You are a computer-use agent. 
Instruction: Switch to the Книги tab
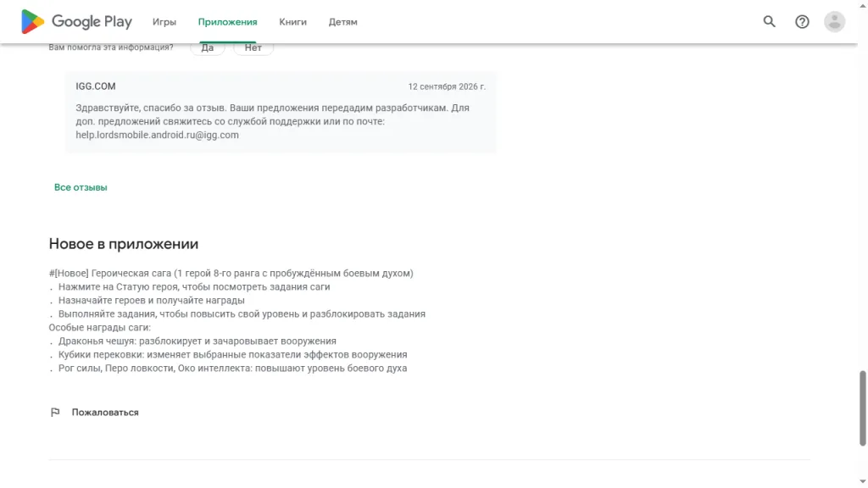(292, 22)
